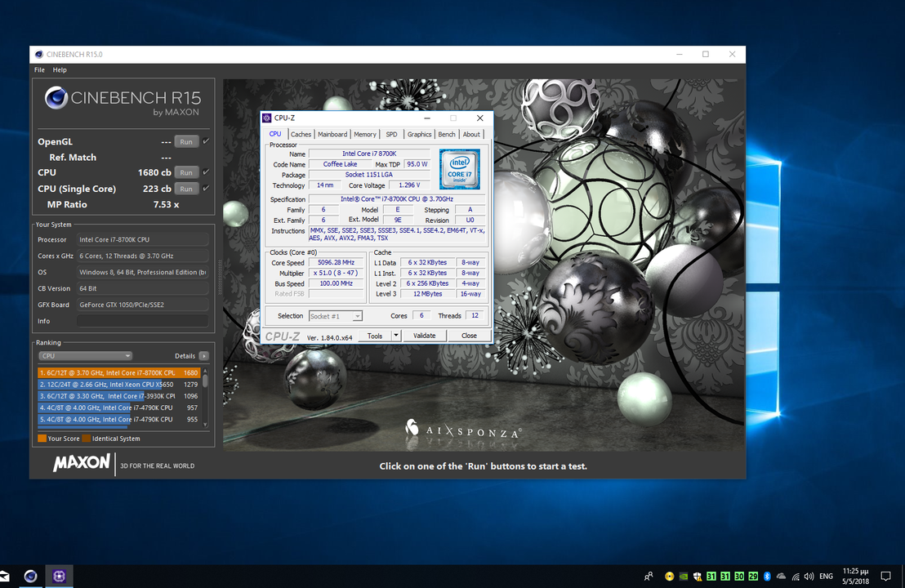Open the NVIDIA tray icon

click(684, 576)
